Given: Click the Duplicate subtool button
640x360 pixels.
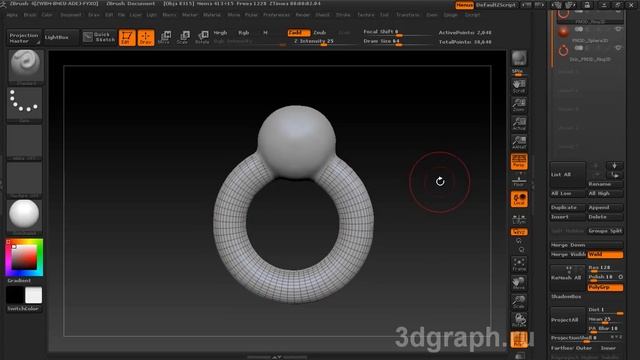Looking at the screenshot, I should point(568,207).
